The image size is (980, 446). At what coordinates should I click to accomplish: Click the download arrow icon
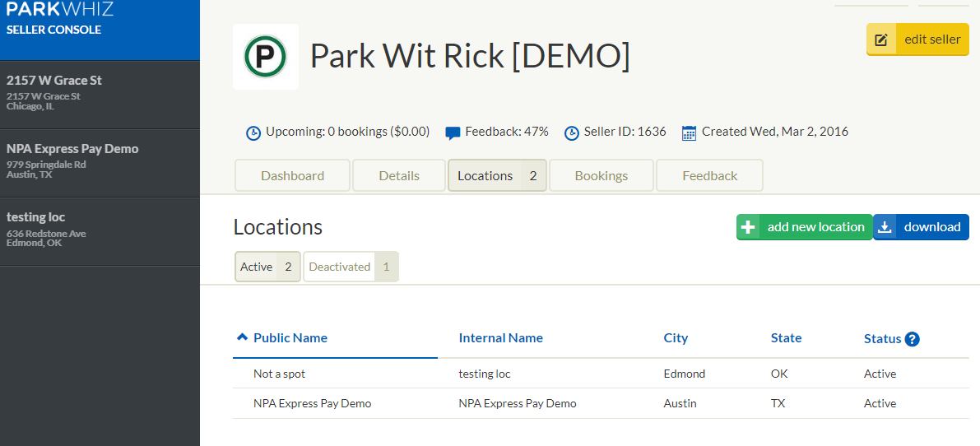pos(885,227)
